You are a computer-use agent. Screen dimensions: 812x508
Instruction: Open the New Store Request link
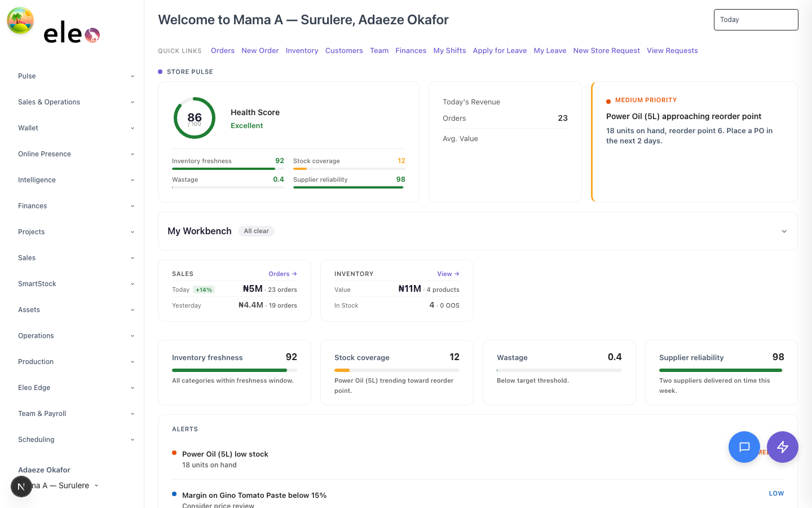pyautogui.click(x=606, y=51)
